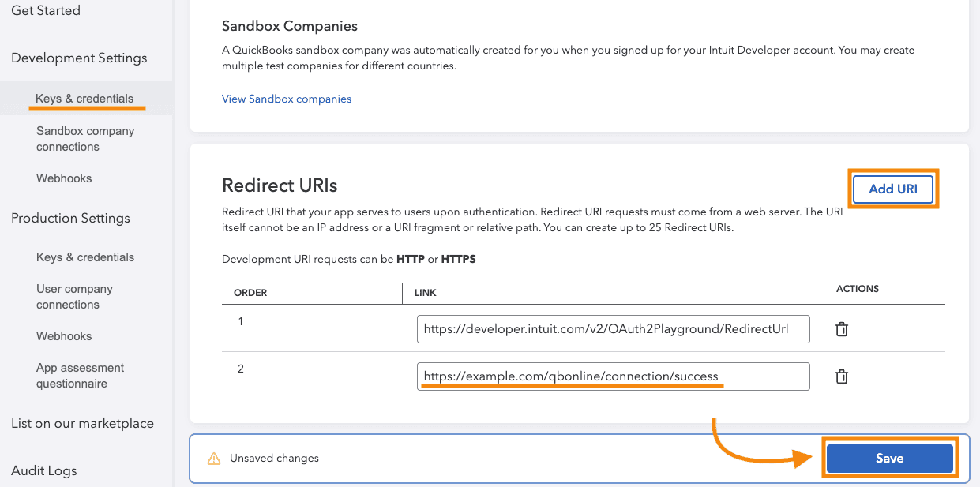Open the Get Started page
Image resolution: width=980 pixels, height=487 pixels.
coord(45,10)
